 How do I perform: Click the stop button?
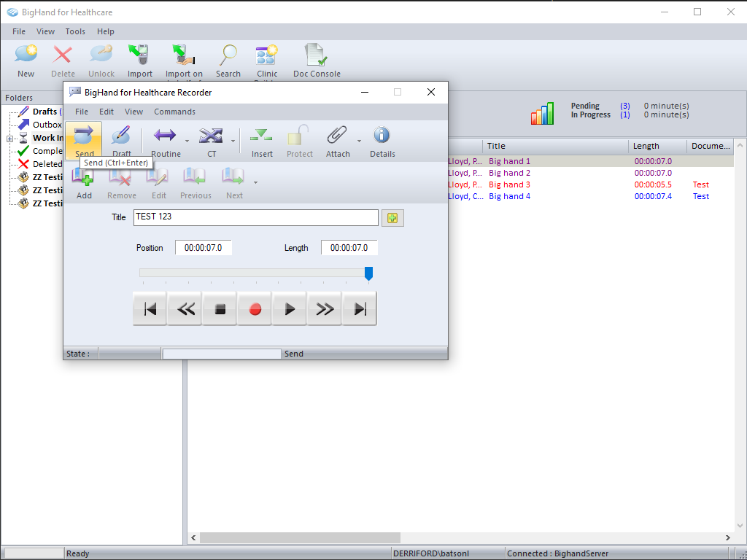pyautogui.click(x=220, y=309)
